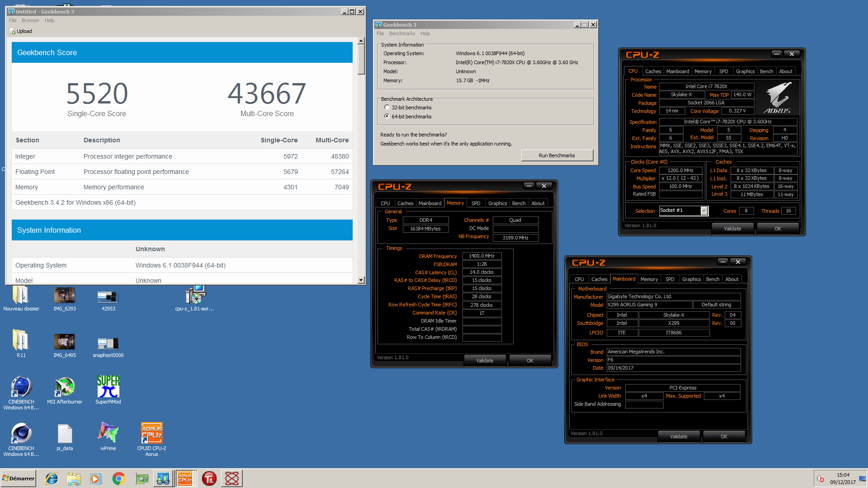Viewport: 868px width, 488px height.
Task: Click Validate in the Mainboard tab window
Action: coord(679,436)
